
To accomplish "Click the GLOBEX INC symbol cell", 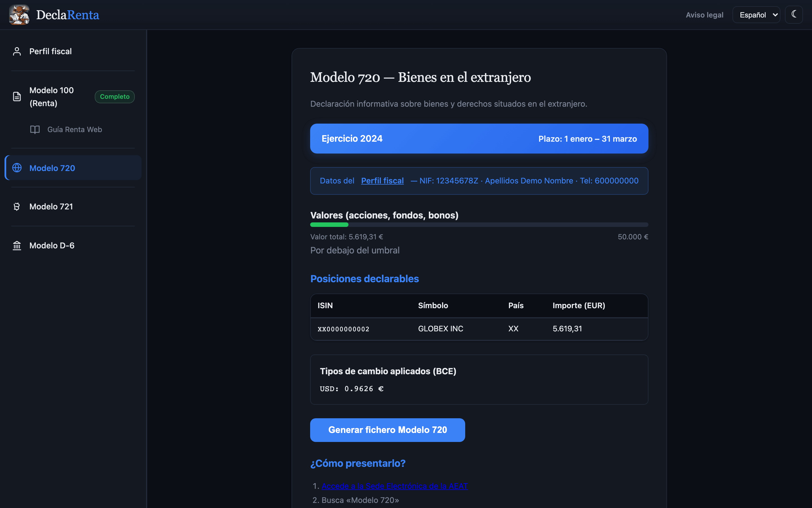I will point(441,329).
